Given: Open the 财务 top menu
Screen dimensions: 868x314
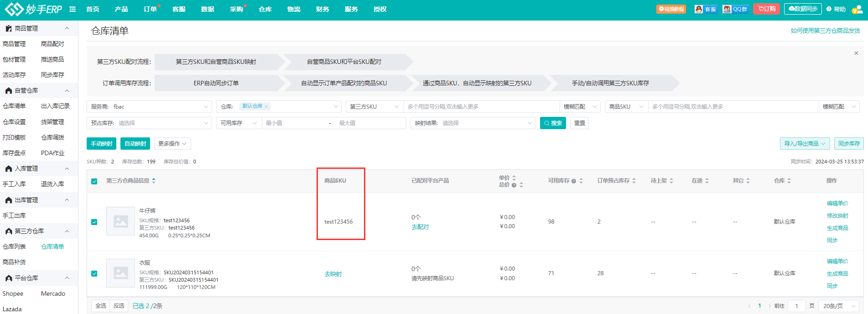Looking at the screenshot, I should coord(322,9).
